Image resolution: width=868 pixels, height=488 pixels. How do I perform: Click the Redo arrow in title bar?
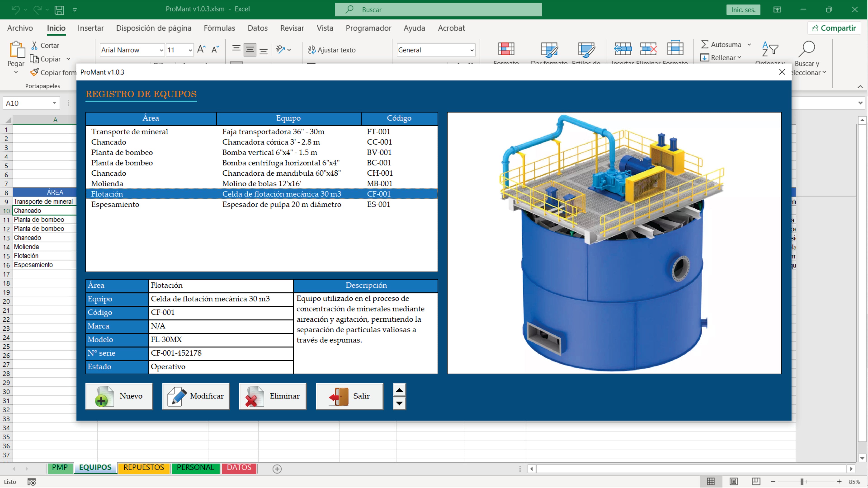(x=37, y=9)
